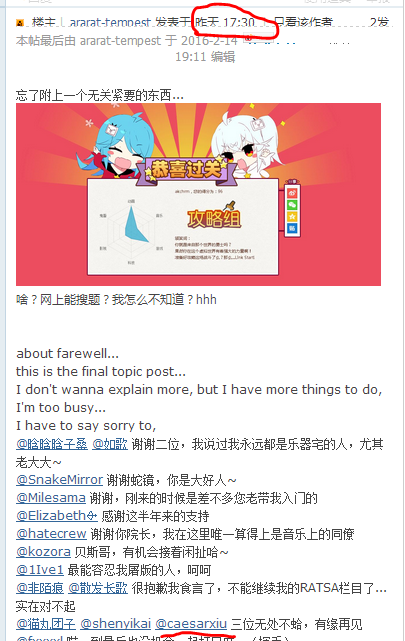Open author ararat-tempest's profile link
The image size is (405, 641).
point(110,22)
